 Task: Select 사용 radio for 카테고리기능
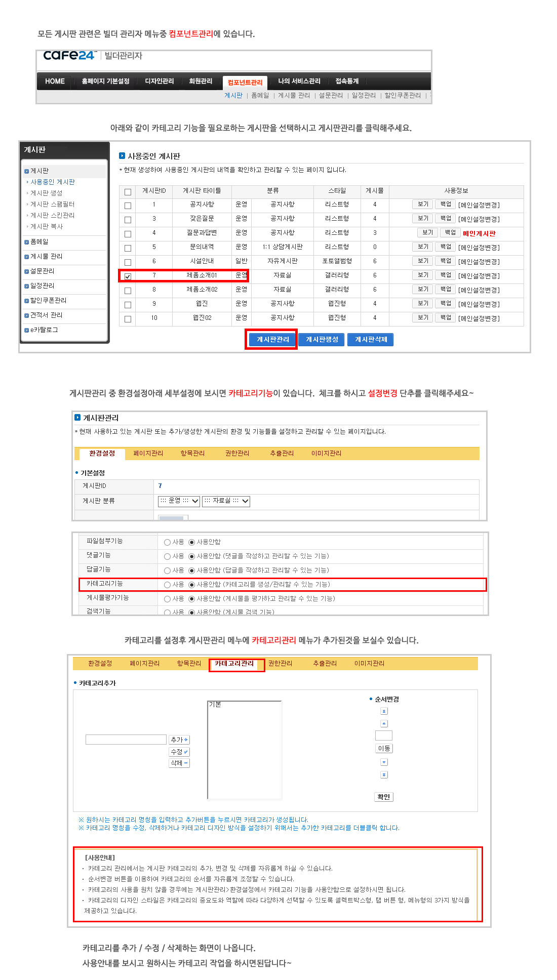[167, 585]
